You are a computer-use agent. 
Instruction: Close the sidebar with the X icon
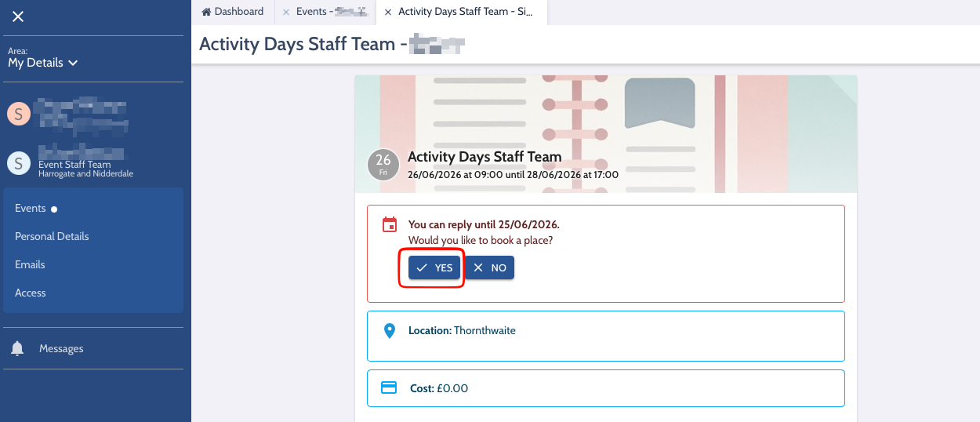click(18, 16)
